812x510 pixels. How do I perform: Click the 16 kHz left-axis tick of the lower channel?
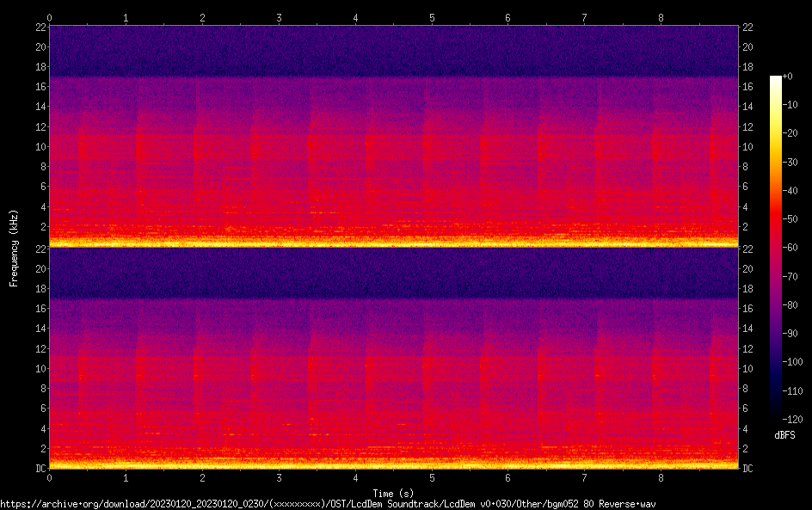(39, 309)
